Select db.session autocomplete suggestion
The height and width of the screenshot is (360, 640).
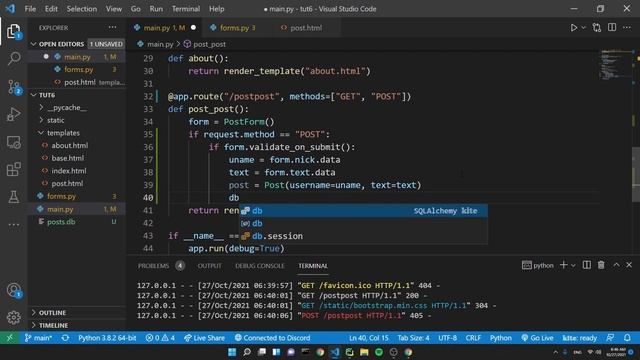363,236
